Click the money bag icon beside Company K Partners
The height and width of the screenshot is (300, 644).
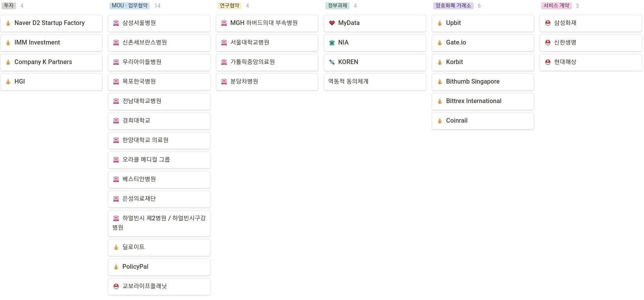pos(8,62)
